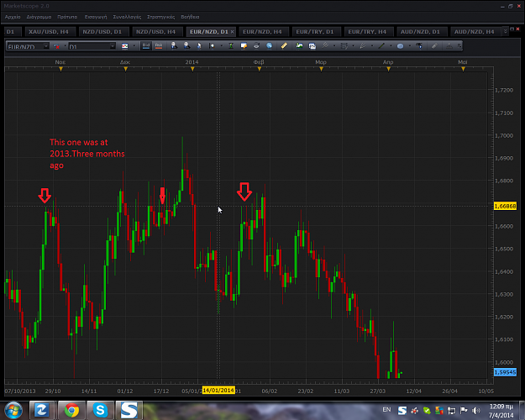Viewport: 525px width, 420px height.
Task: Select the yellow ruler measure tool
Action: (284, 45)
